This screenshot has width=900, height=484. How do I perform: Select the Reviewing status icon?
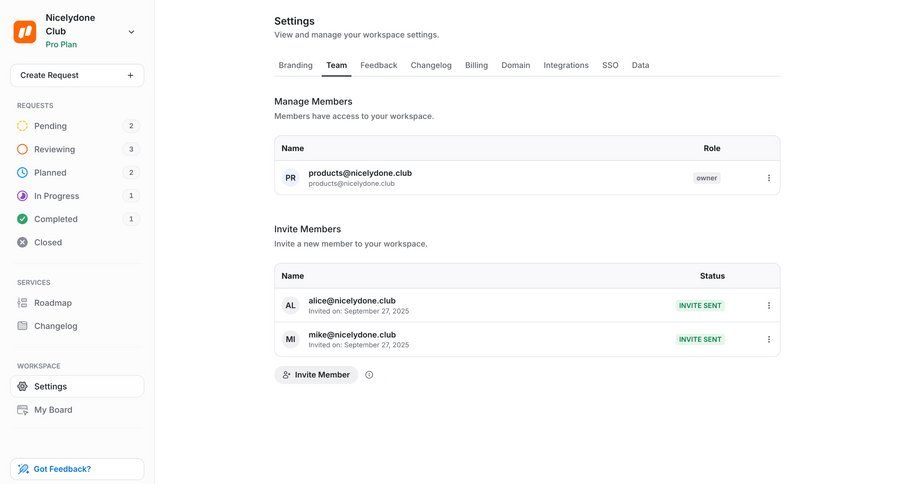23,149
